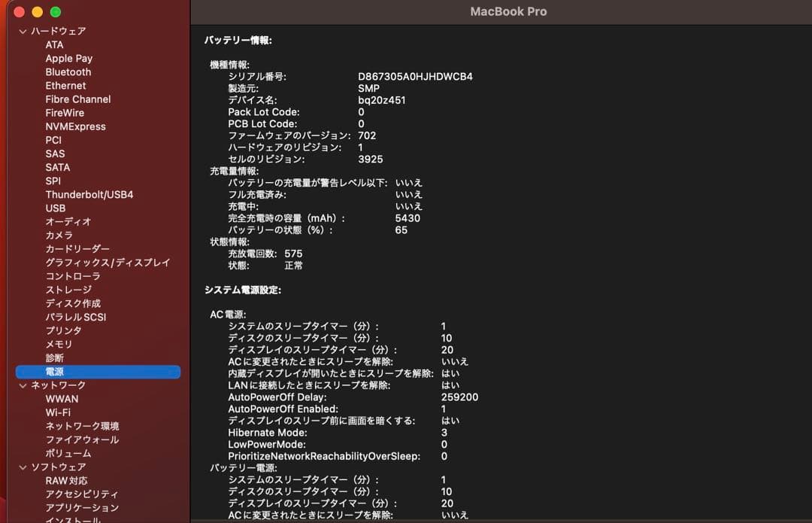812x523 pixels.
Task: Select 診断 sidebar entry
Action: pos(54,357)
